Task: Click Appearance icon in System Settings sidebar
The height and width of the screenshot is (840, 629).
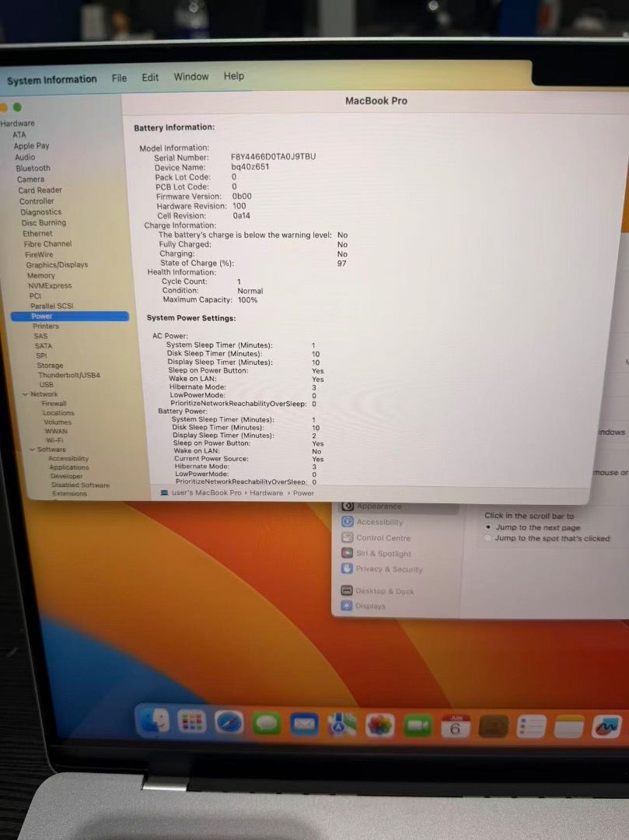Action: 348,506
